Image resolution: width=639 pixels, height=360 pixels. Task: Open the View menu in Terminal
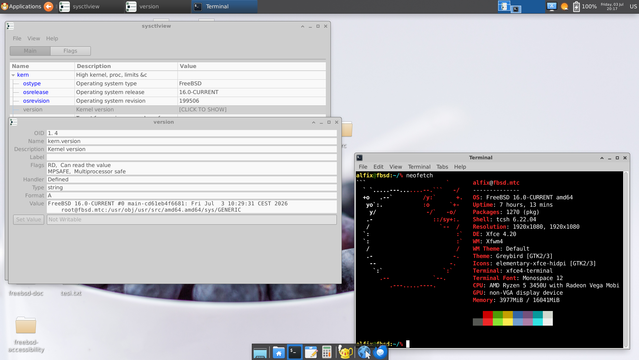(395, 167)
